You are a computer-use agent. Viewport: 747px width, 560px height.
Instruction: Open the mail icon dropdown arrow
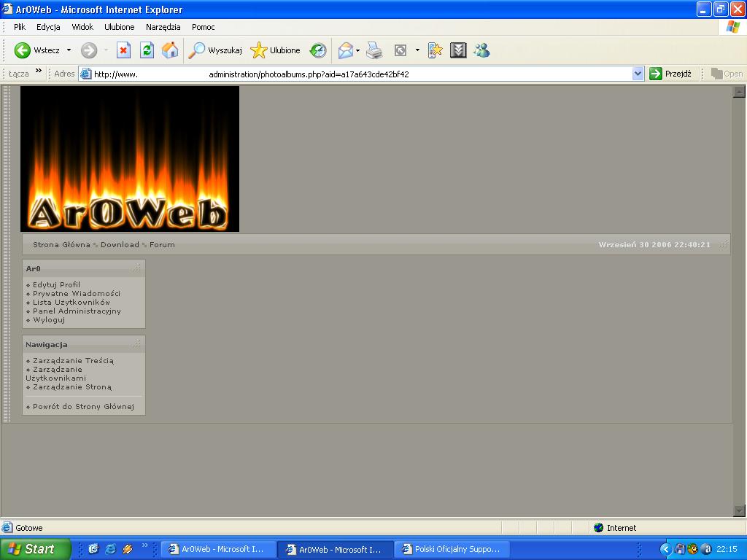click(357, 50)
